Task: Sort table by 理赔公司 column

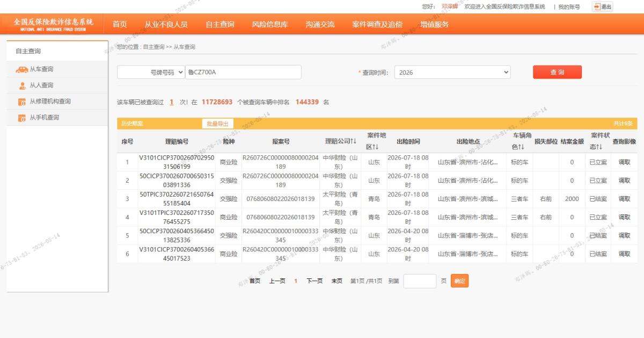Action: coord(340,141)
